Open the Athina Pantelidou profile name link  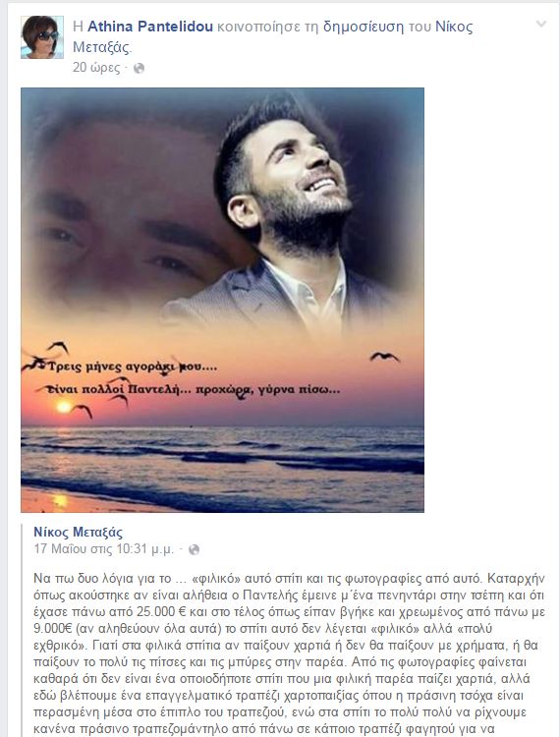pos(150,27)
